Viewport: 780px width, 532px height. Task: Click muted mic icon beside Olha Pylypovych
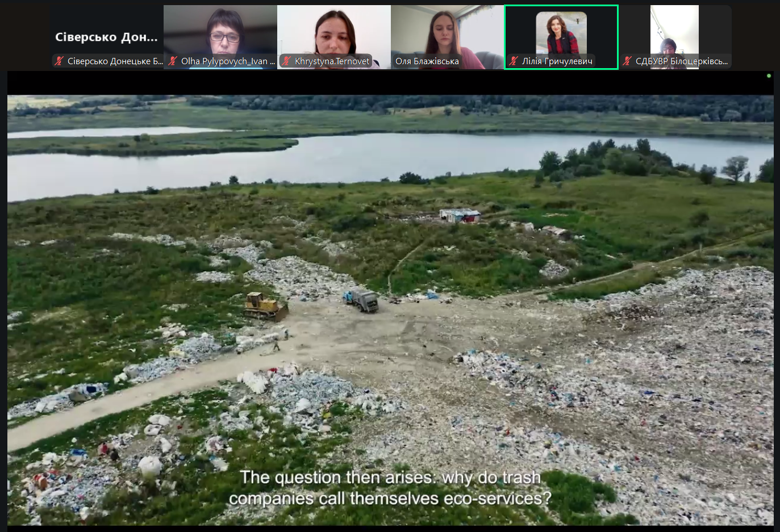click(x=173, y=61)
